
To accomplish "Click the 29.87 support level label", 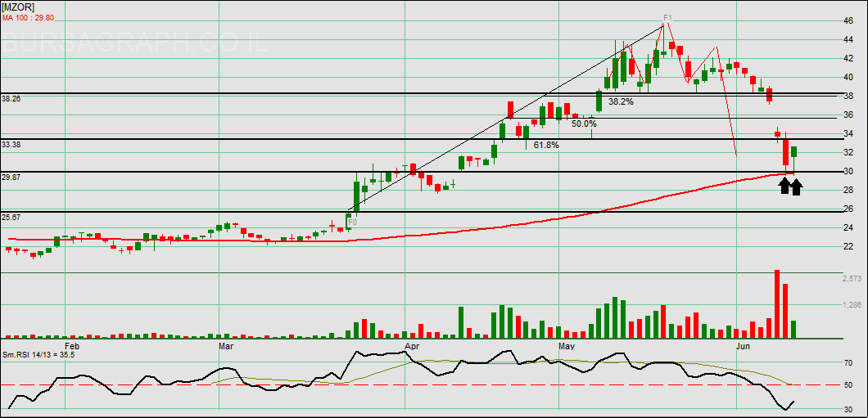I will 11,177.
